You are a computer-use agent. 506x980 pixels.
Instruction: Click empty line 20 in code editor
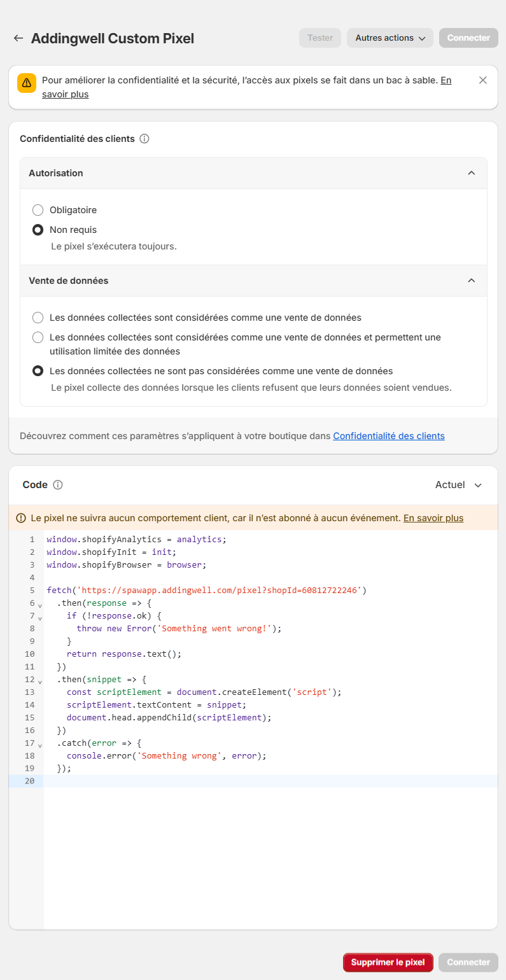pyautogui.click(x=271, y=781)
